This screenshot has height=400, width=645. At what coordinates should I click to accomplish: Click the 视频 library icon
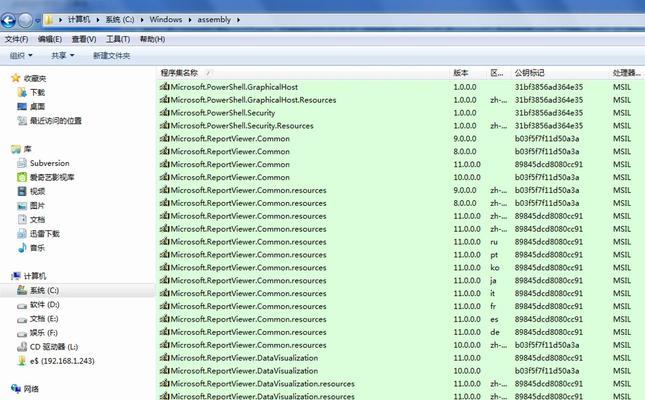coord(22,191)
